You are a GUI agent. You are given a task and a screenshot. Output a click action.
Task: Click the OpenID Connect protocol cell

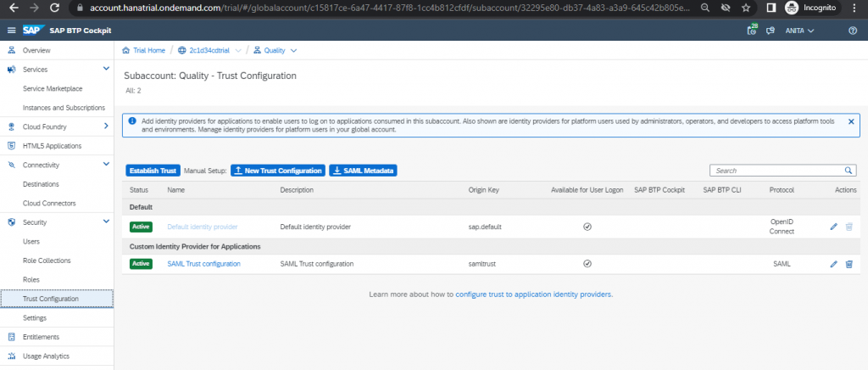point(782,227)
